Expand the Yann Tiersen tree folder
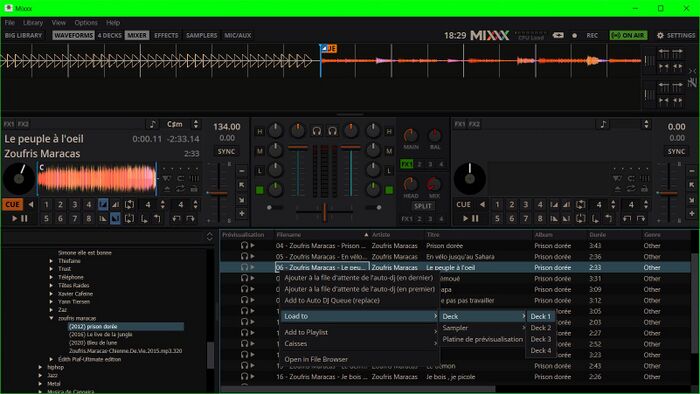This screenshot has width=700, height=394. pos(51,302)
